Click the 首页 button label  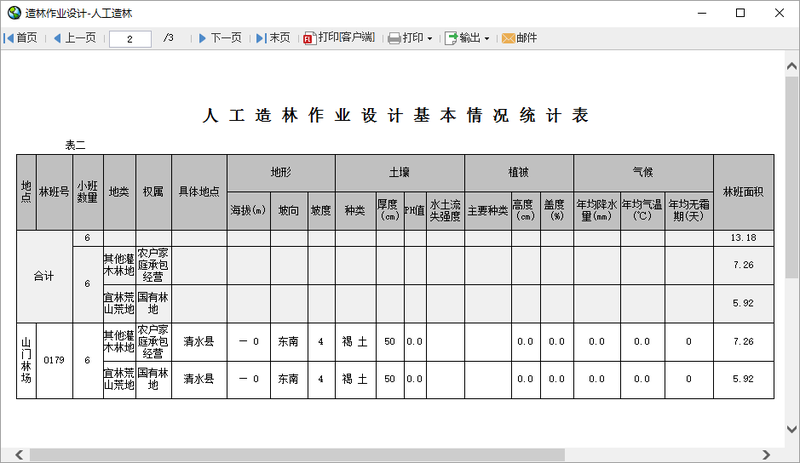tap(27, 38)
